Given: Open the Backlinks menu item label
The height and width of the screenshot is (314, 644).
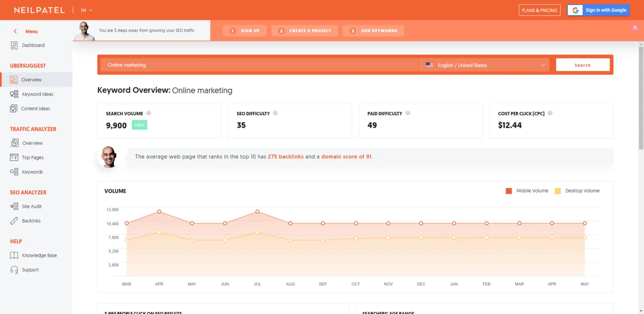Looking at the screenshot, I should (31, 221).
